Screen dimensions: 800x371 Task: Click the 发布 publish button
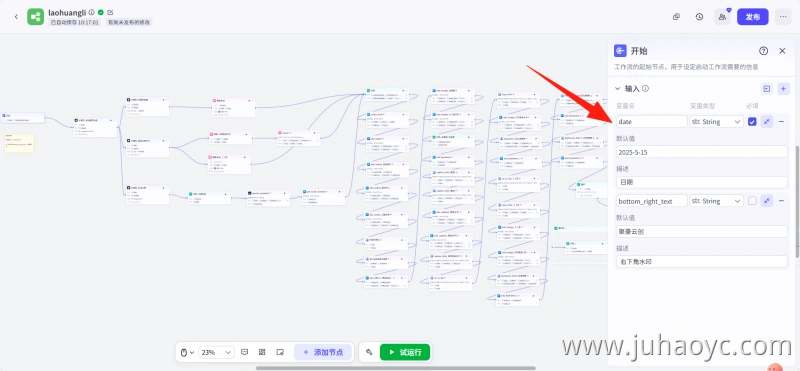point(753,17)
